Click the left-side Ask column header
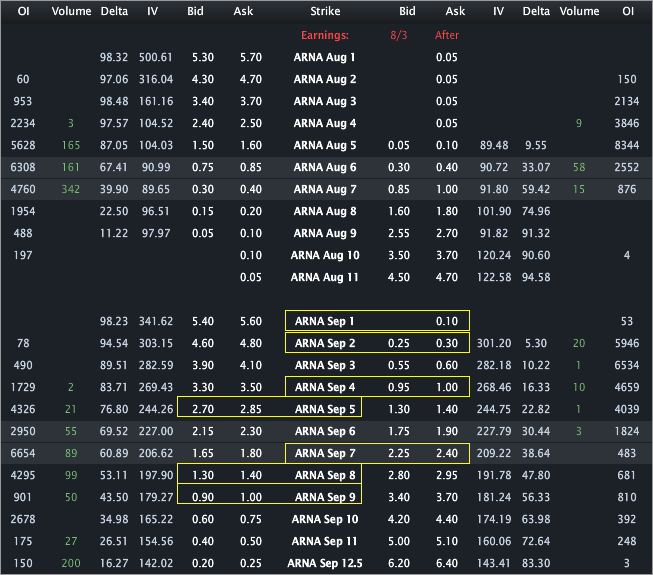The width and height of the screenshot is (653, 575). (x=243, y=11)
